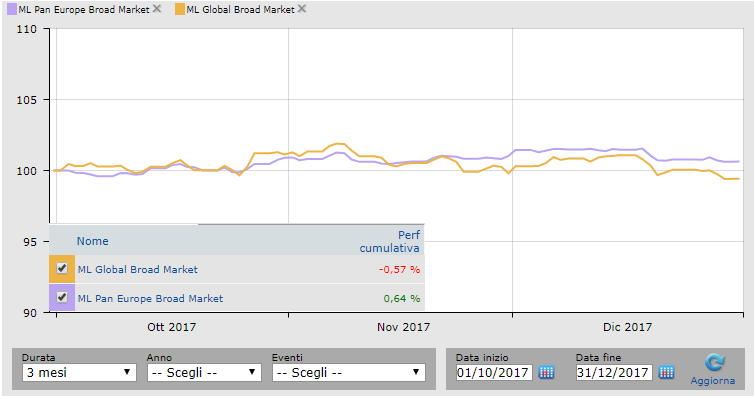The height and width of the screenshot is (396, 754).
Task: Click the Aggiorna refresh icon
Action: point(715,362)
